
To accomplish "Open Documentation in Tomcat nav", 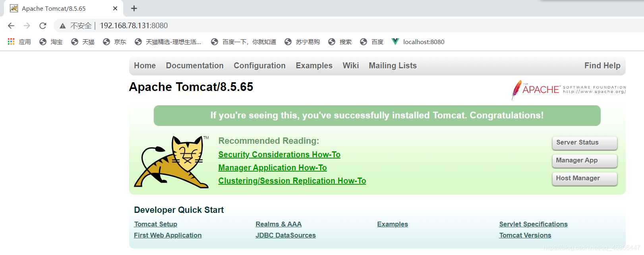I will point(195,66).
